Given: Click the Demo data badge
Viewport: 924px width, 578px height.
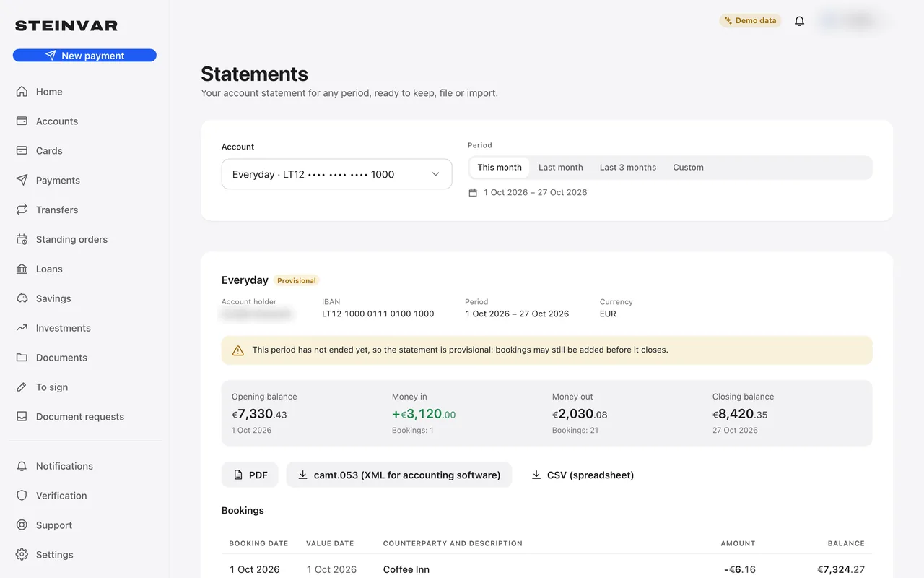Looking at the screenshot, I should tap(751, 21).
